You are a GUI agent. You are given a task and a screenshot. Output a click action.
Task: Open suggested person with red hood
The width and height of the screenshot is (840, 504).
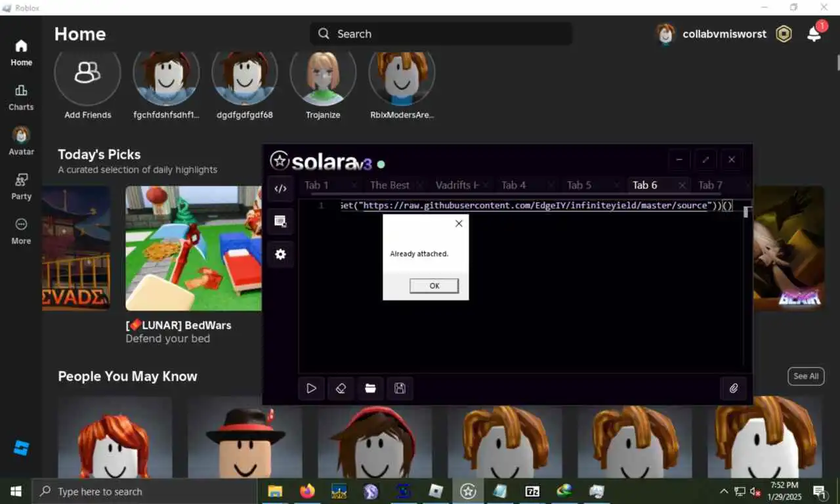(375, 437)
